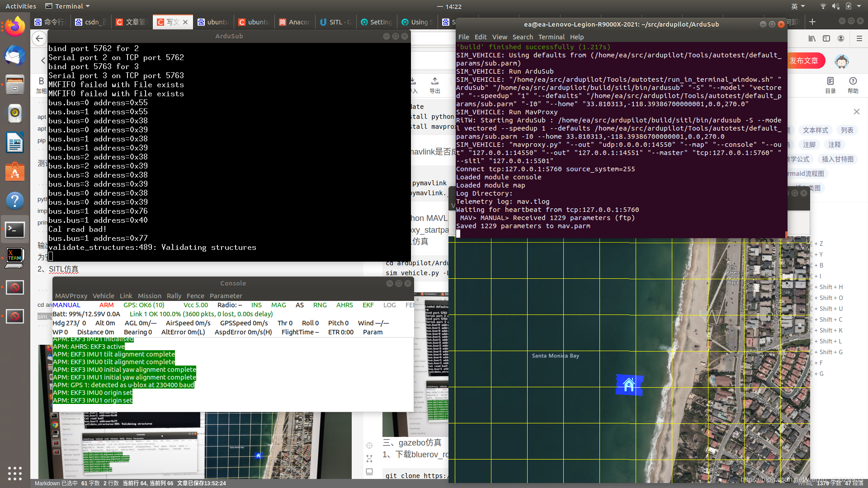Viewport: 868px width, 488px height.
Task: Close the editor shortcut panel with X
Action: click(x=856, y=112)
